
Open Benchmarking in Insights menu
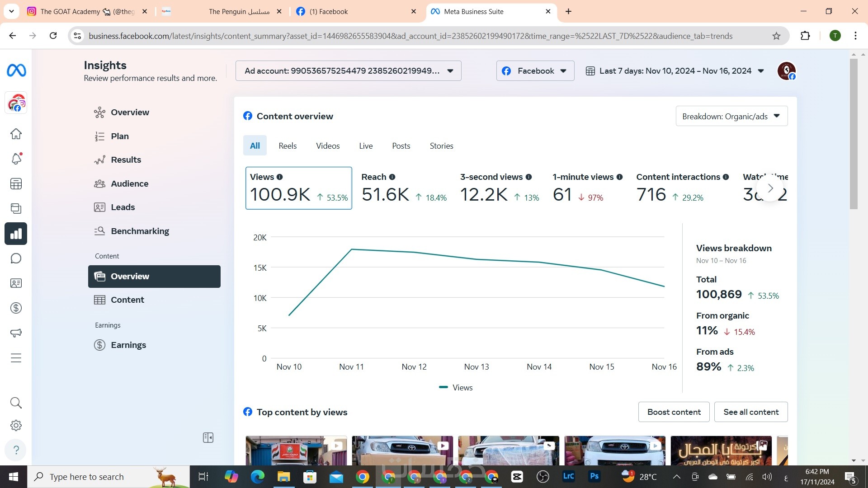tap(140, 231)
